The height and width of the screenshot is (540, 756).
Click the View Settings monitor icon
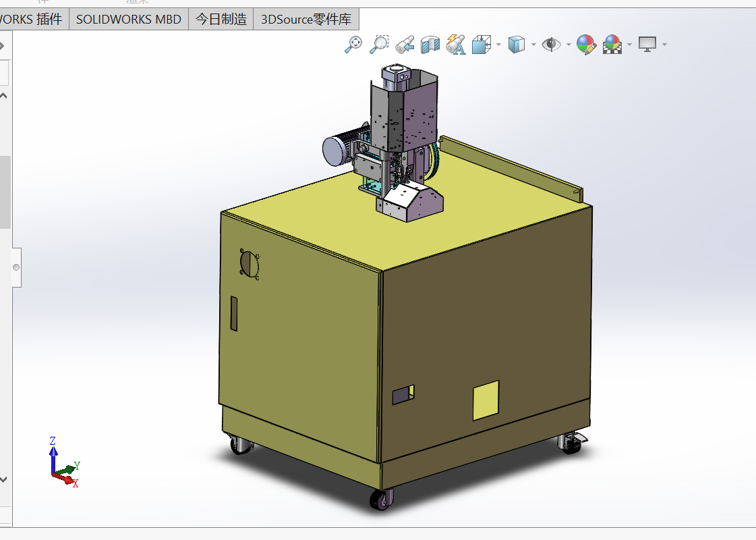[647, 45]
